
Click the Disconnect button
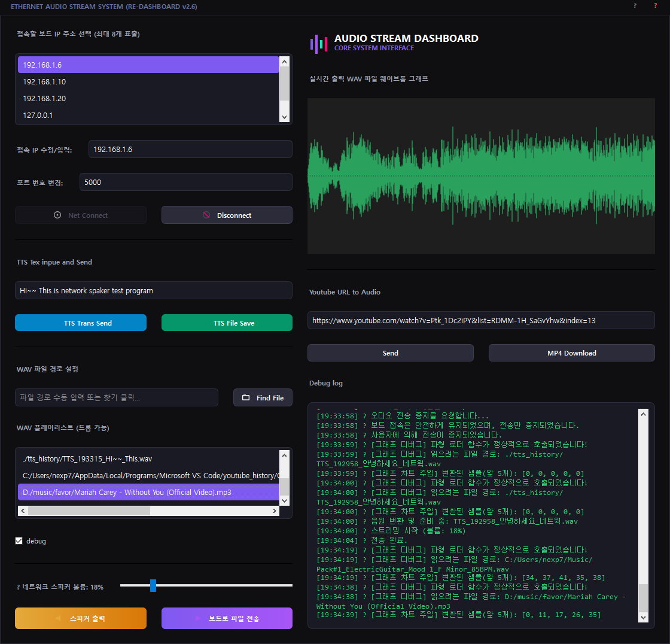227,215
